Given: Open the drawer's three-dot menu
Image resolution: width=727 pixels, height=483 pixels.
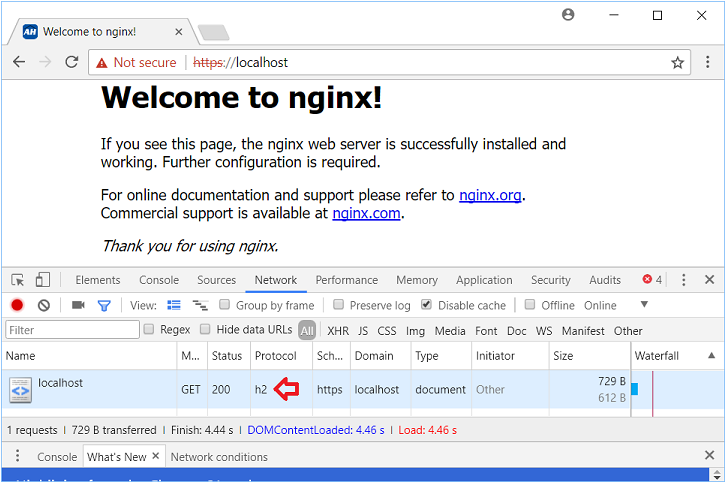Looking at the screenshot, I should tap(17, 456).
